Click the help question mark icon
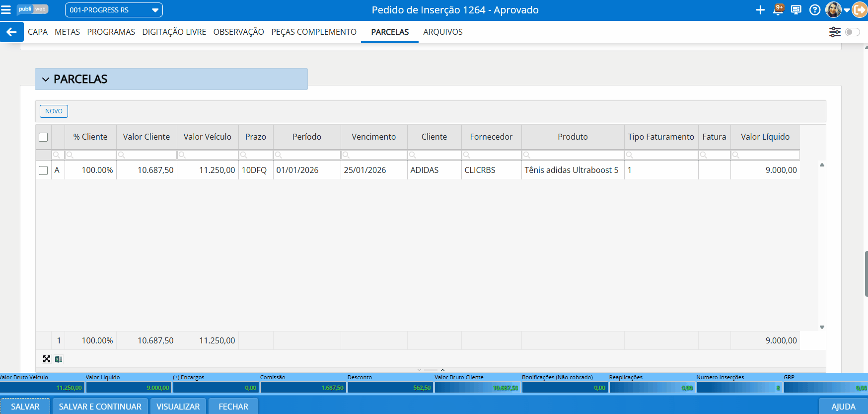This screenshot has width=868, height=414. [x=814, y=10]
